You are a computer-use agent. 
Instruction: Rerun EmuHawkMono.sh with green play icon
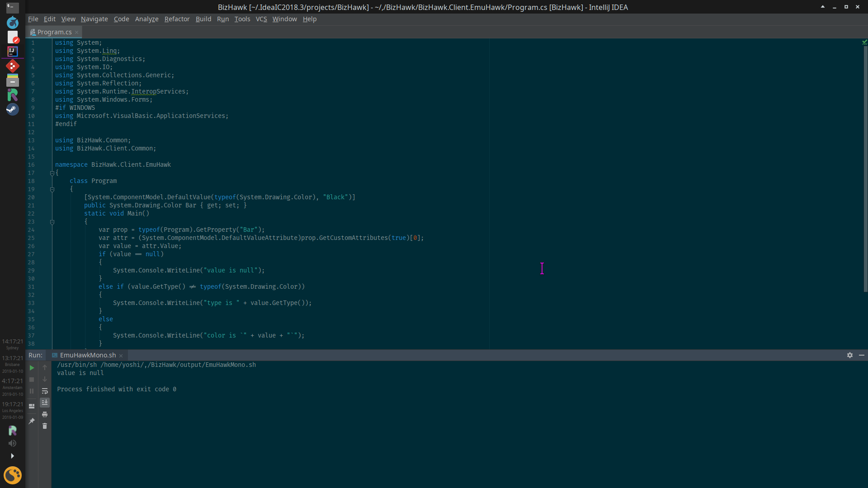pos(32,368)
